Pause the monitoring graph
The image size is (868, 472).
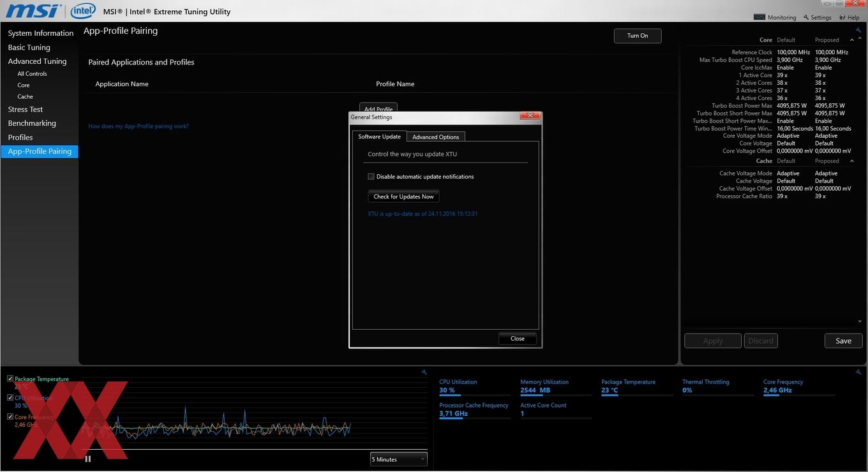(88, 459)
